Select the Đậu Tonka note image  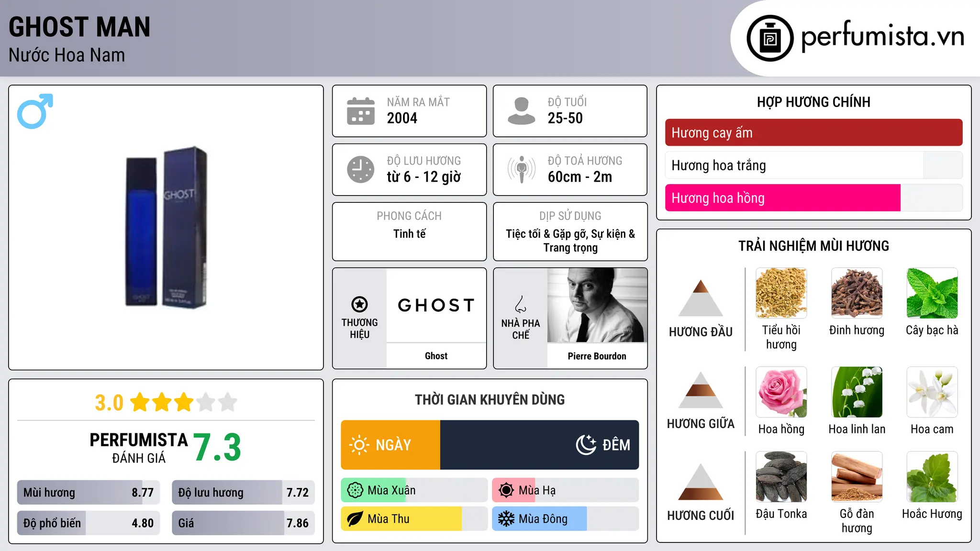(781, 477)
